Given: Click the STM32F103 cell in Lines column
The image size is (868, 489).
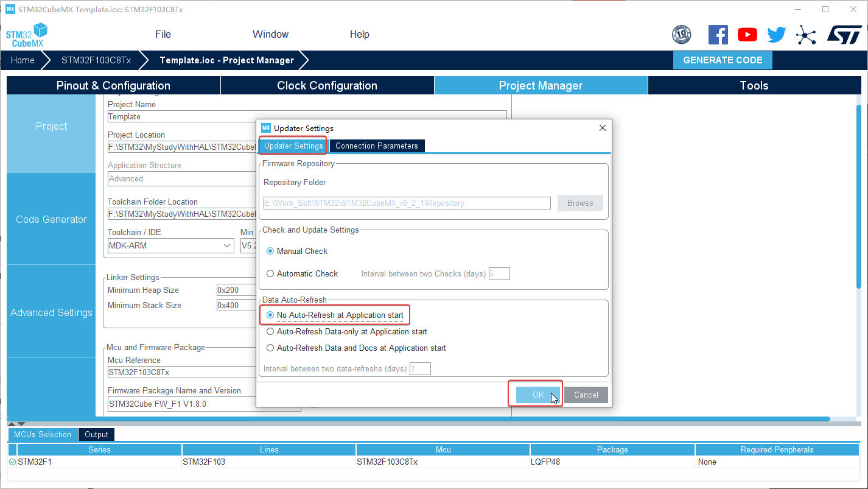Looking at the screenshot, I should click(269, 462).
